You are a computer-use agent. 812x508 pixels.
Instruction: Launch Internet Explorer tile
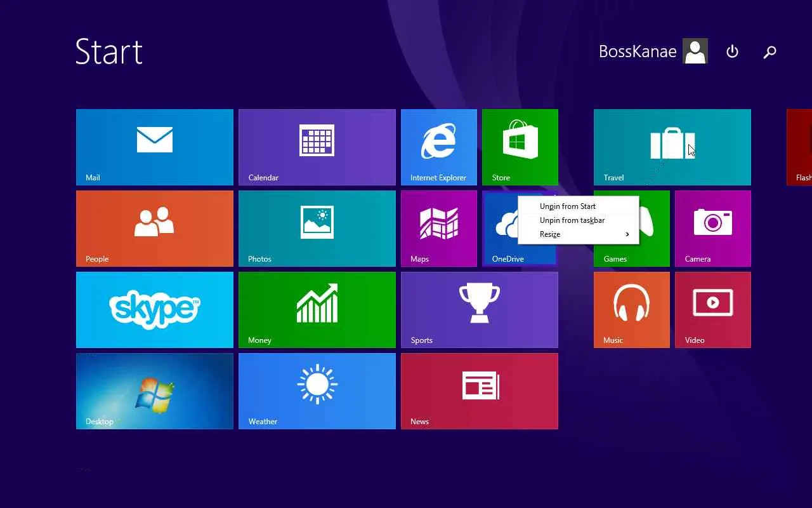click(x=439, y=147)
